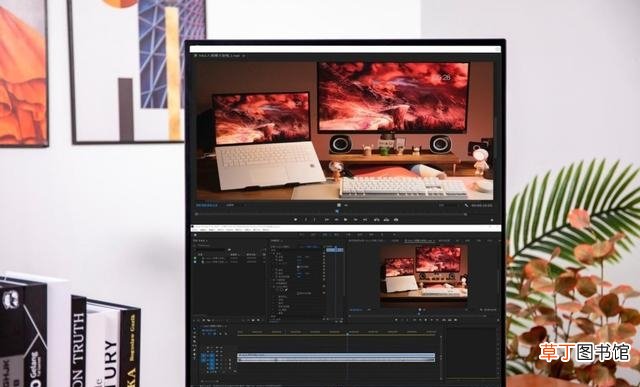Click sequence timecode in timeline panel
The height and width of the screenshot is (387, 640).
point(209,330)
